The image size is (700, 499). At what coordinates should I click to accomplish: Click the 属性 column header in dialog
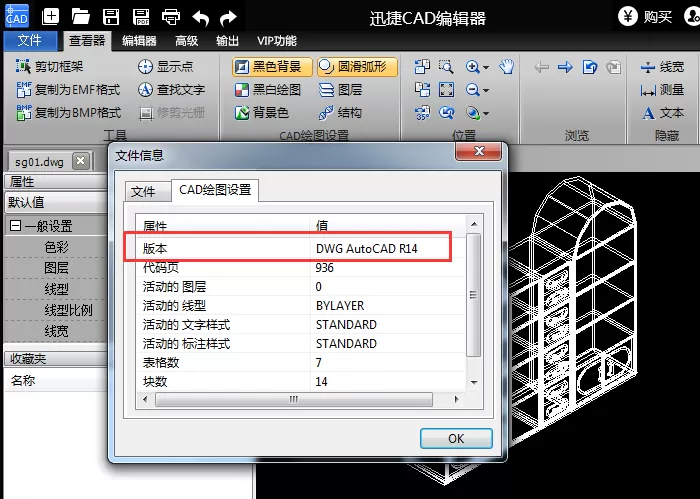click(223, 226)
